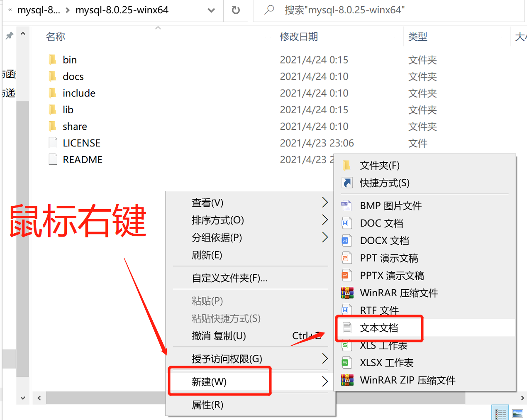Viewport: 527px width, 420px height.
Task: Click the XLSX worksheet icon
Action: coord(346,363)
